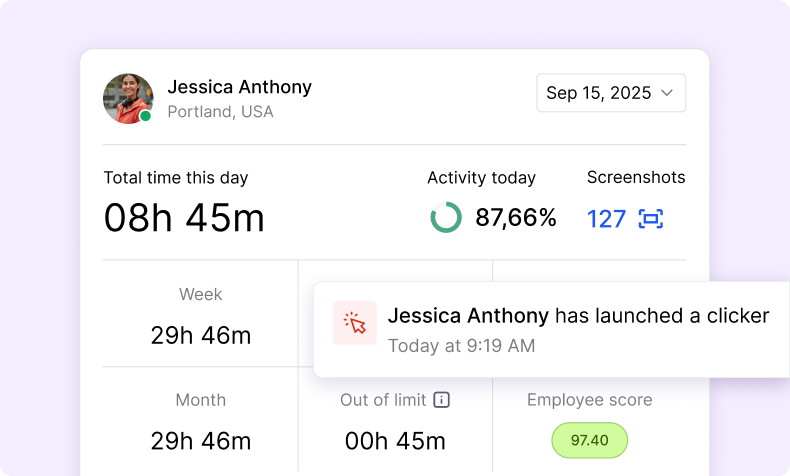This screenshot has height=476, width=790.
Task: Open the clicker launched notification popup
Action: coord(550,329)
